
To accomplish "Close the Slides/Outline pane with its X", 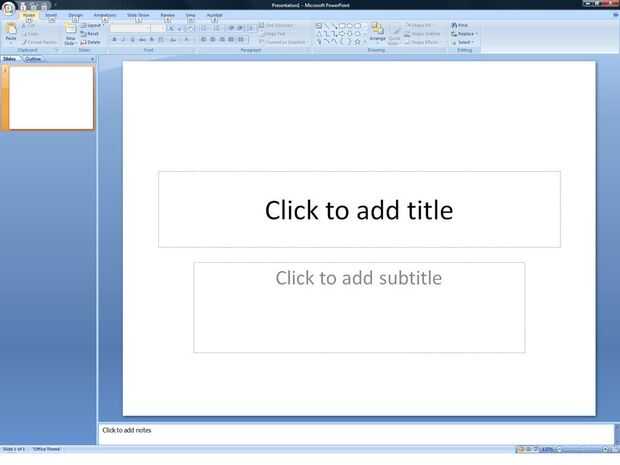I will (93, 59).
